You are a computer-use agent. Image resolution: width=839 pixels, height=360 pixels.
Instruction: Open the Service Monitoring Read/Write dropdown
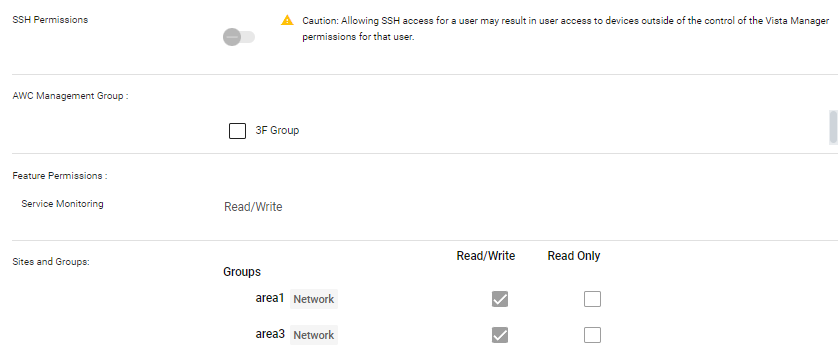[x=253, y=207]
